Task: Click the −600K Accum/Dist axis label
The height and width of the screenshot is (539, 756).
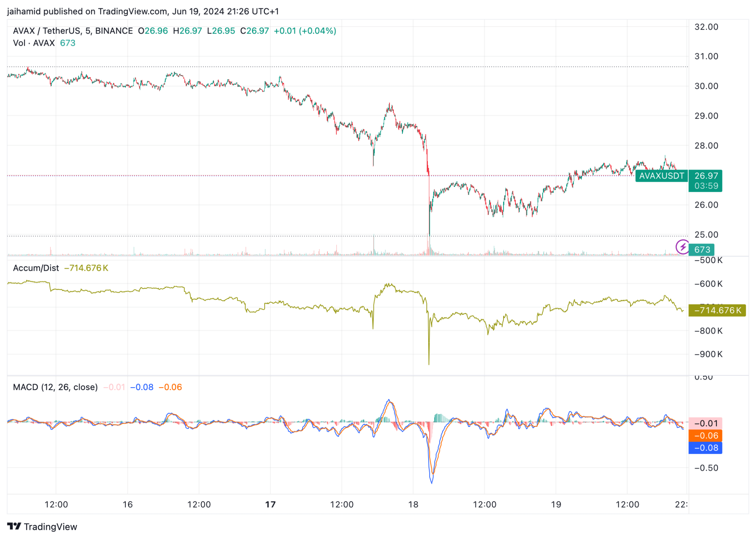Action: (x=708, y=284)
